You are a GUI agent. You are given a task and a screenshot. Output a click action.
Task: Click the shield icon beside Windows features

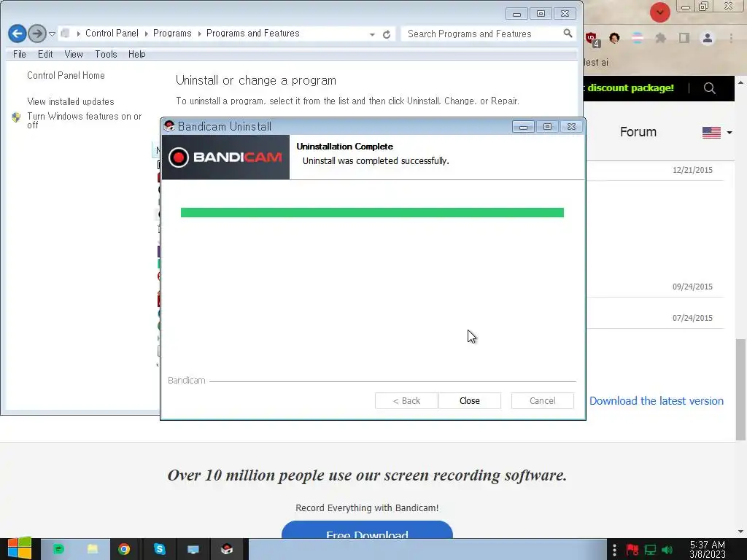pos(16,117)
